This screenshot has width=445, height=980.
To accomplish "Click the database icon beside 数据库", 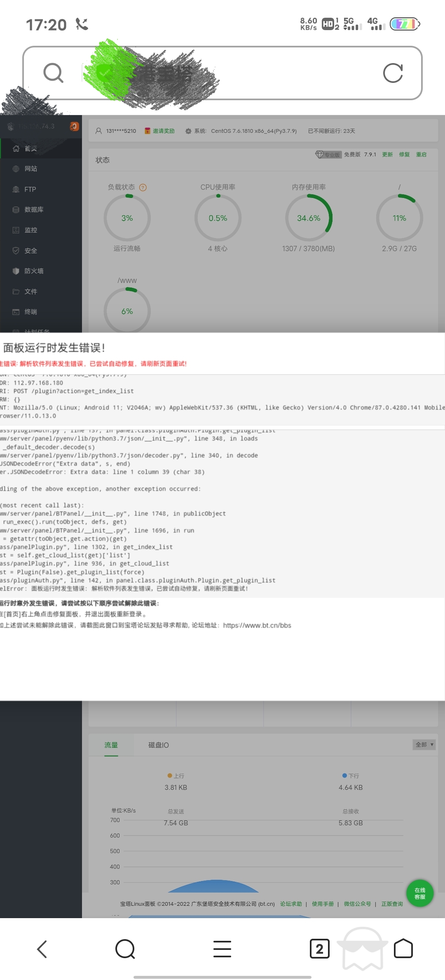I will click(16, 210).
